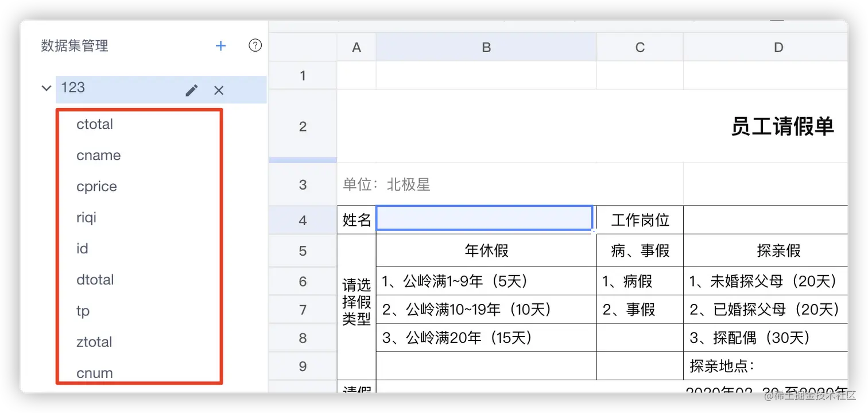Select the id field
868x413 pixels.
point(82,248)
